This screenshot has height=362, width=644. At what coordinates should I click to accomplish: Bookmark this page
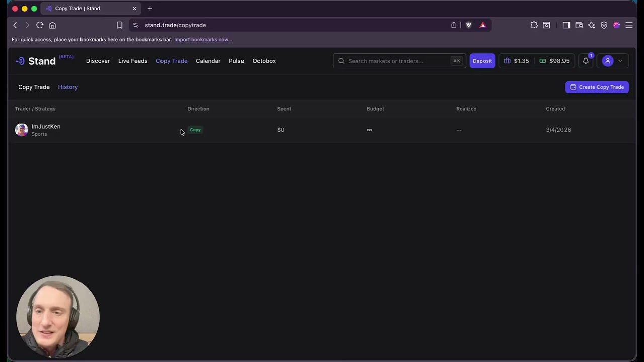(x=119, y=25)
